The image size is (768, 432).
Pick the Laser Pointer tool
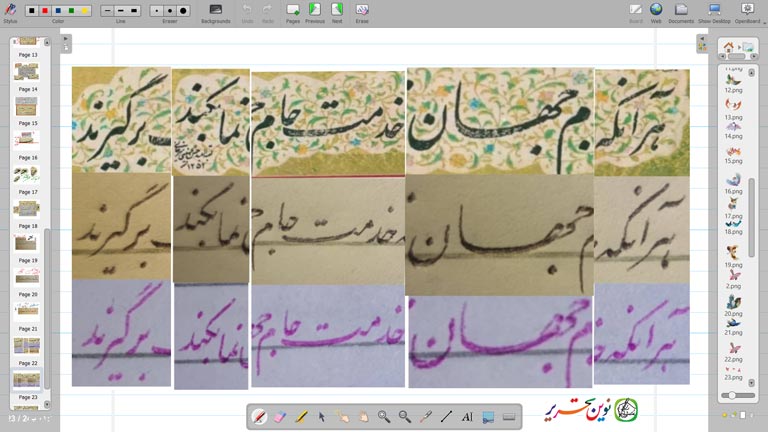(x=426, y=416)
